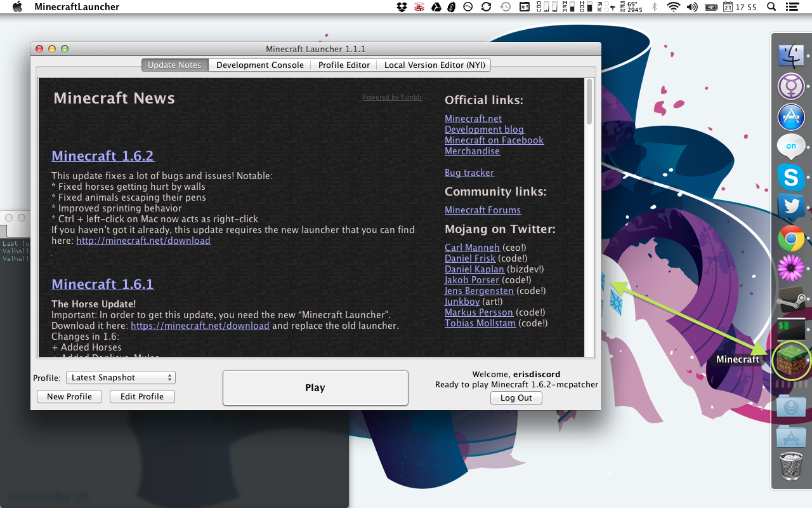The height and width of the screenshot is (508, 812).
Task: Open Minecraft from the dock
Action: tap(791, 359)
